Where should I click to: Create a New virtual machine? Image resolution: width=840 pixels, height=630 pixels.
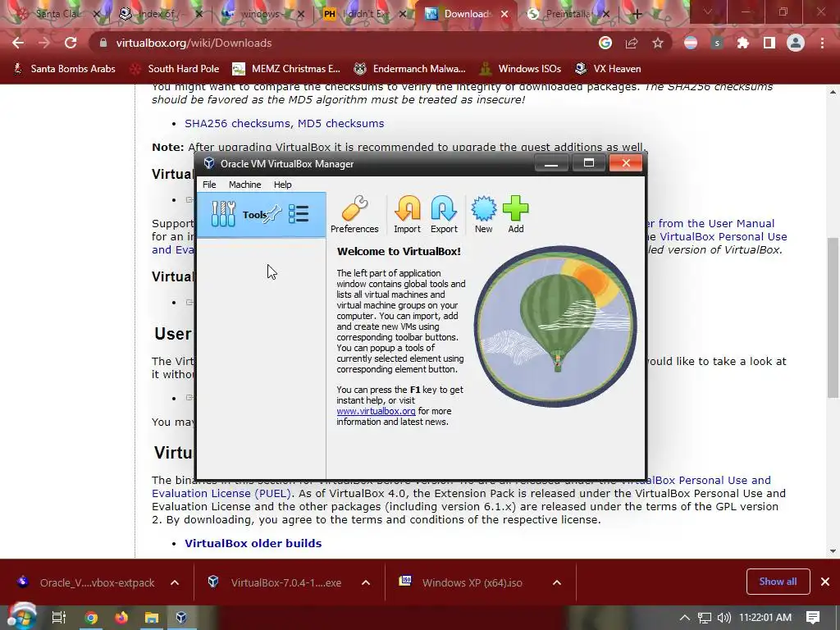pos(483,214)
